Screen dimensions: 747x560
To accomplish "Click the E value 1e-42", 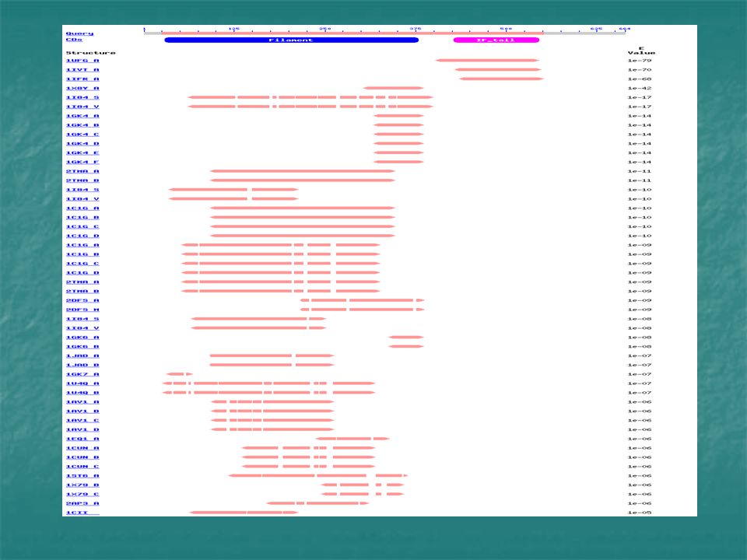I will 640,88.
